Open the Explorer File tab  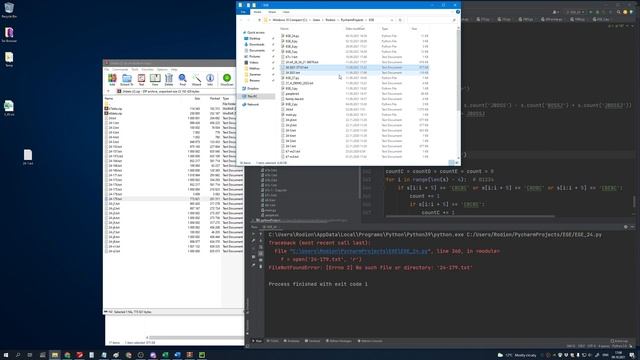coord(243,12)
